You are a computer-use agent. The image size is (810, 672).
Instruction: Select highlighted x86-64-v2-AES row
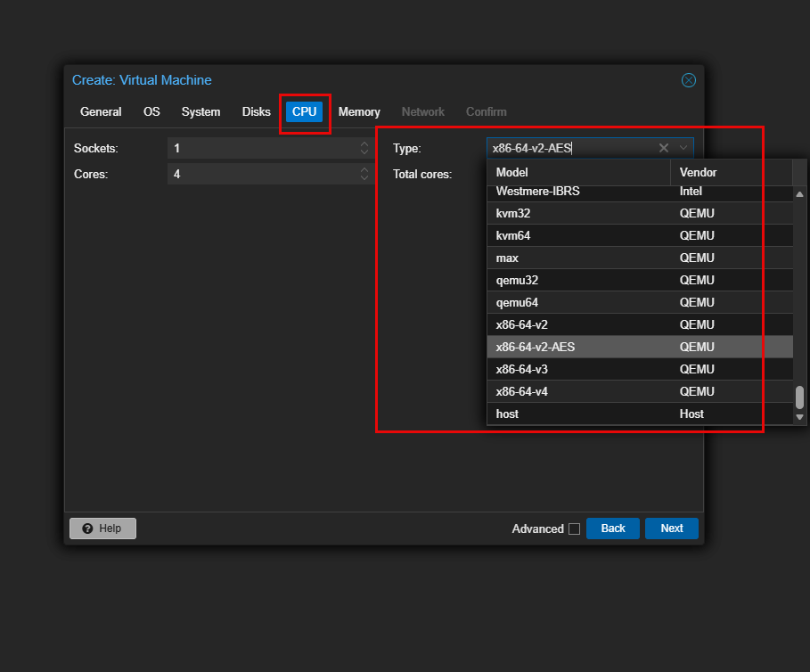pyautogui.click(x=640, y=347)
